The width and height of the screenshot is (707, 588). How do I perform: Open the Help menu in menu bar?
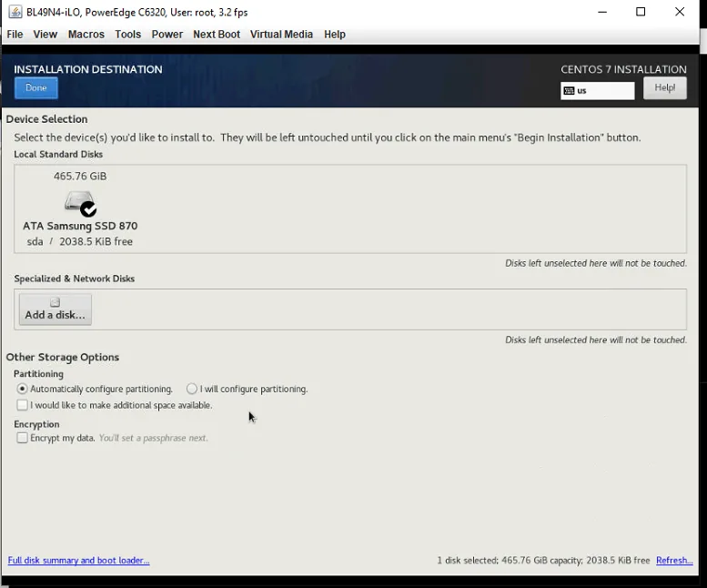335,35
